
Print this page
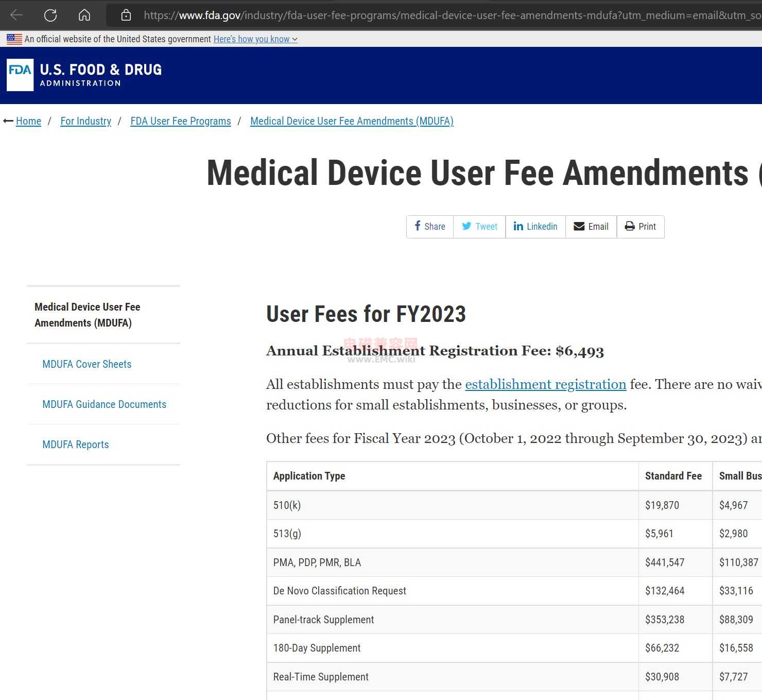640,227
